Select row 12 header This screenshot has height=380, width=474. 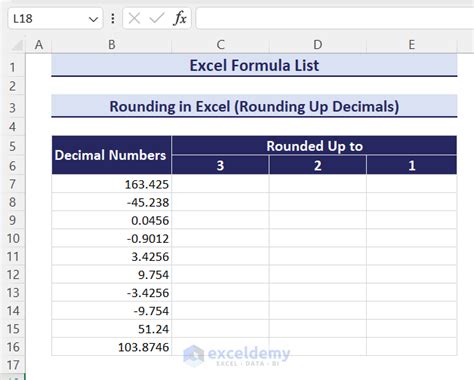click(13, 274)
